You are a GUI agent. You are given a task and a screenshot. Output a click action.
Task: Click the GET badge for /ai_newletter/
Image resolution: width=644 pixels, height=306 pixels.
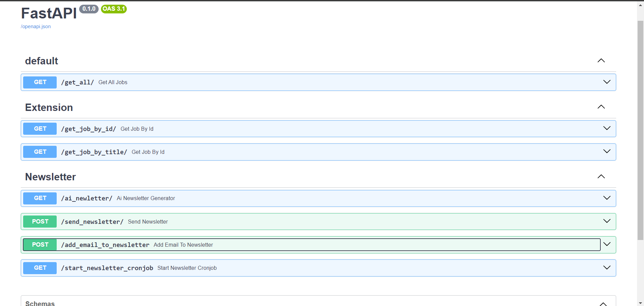(x=40, y=198)
